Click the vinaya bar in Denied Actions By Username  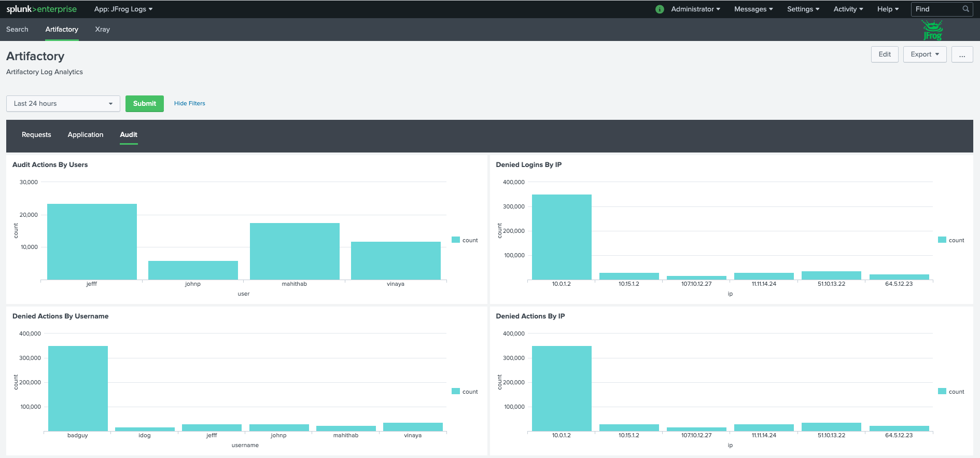(413, 427)
